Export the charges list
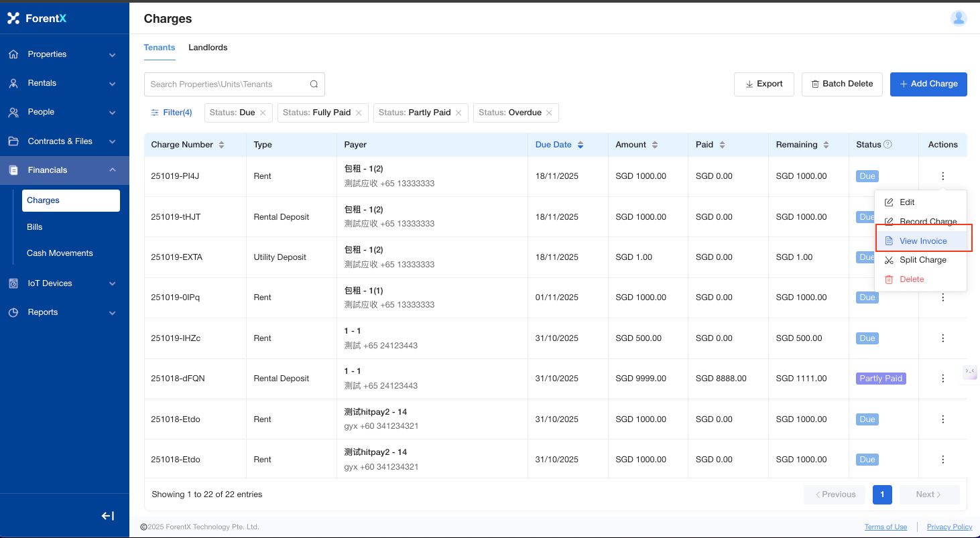This screenshot has width=980, height=538. coord(763,84)
